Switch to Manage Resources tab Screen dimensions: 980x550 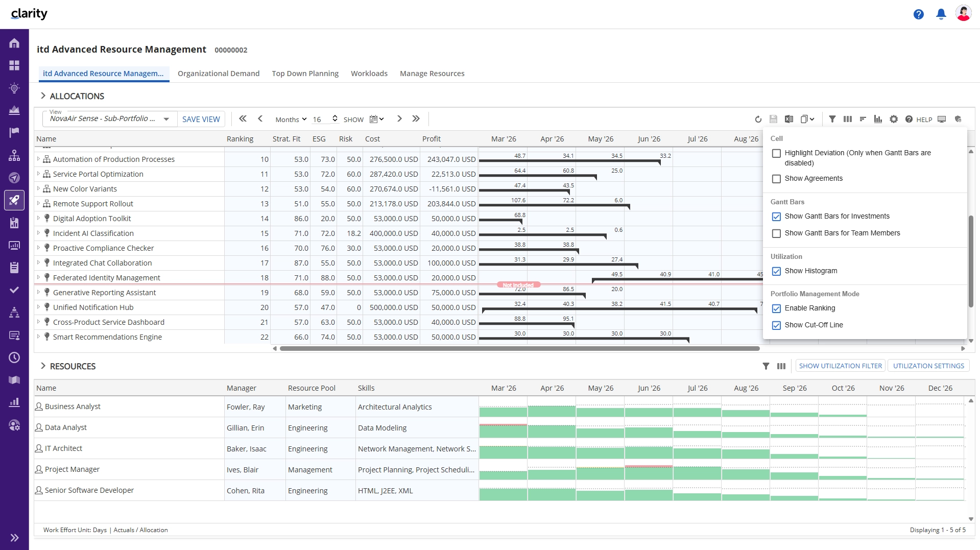pos(432,74)
